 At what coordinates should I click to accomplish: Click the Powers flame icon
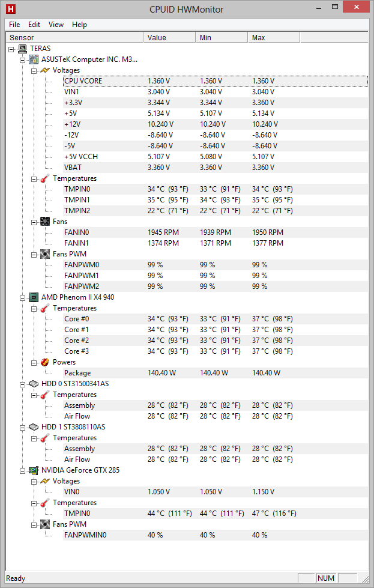(45, 362)
